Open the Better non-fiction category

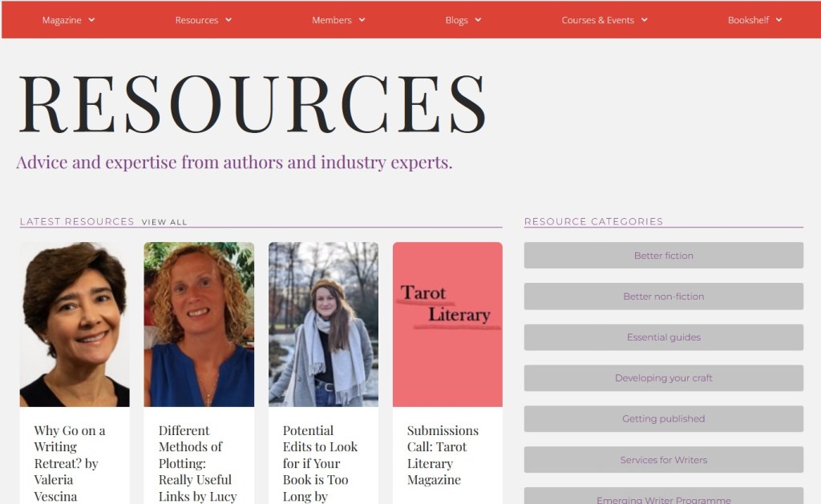coord(663,296)
